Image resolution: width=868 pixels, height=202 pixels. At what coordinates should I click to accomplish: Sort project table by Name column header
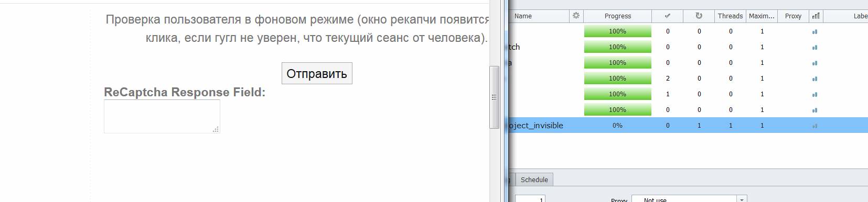pos(539,16)
